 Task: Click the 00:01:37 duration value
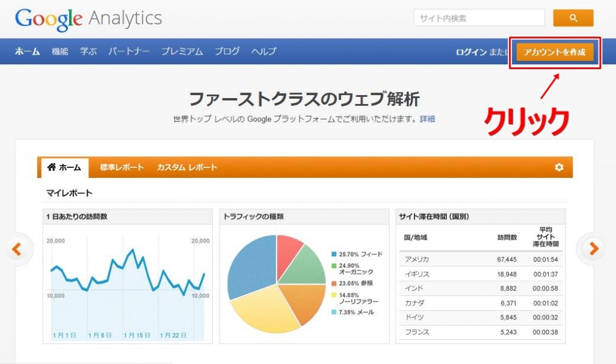coord(546,274)
